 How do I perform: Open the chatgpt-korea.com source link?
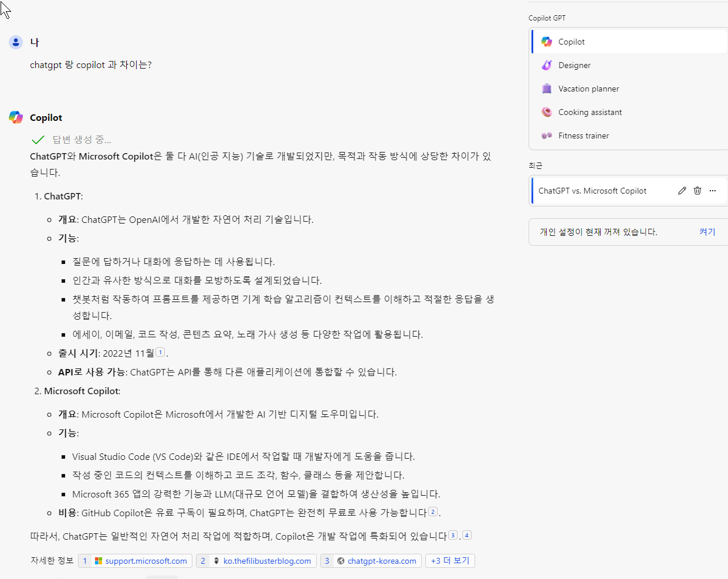(371, 561)
